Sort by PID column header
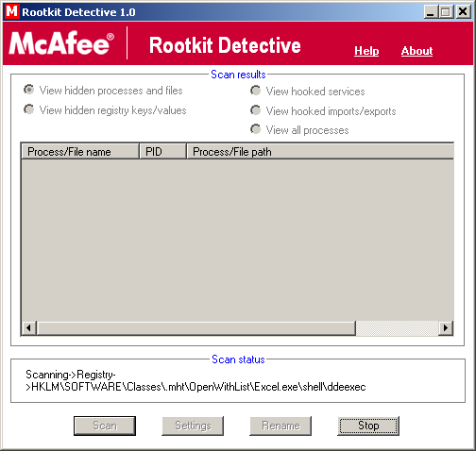 (162, 152)
